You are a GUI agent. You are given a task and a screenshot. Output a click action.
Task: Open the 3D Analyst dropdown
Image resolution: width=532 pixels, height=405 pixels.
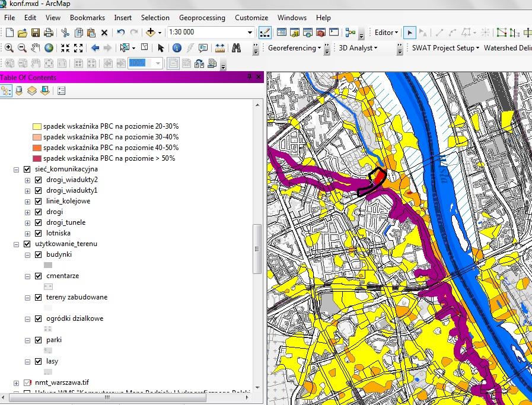click(358, 48)
